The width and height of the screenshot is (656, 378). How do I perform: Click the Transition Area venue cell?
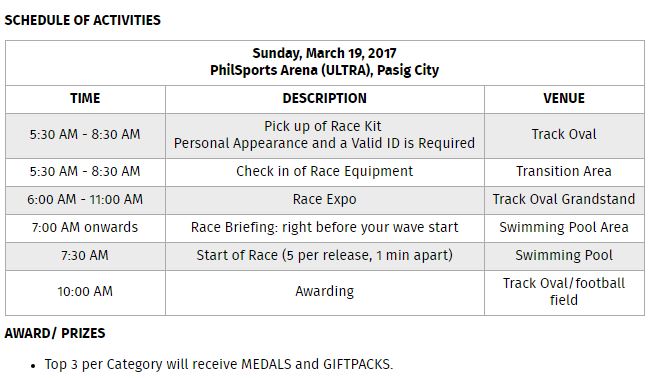tap(564, 171)
